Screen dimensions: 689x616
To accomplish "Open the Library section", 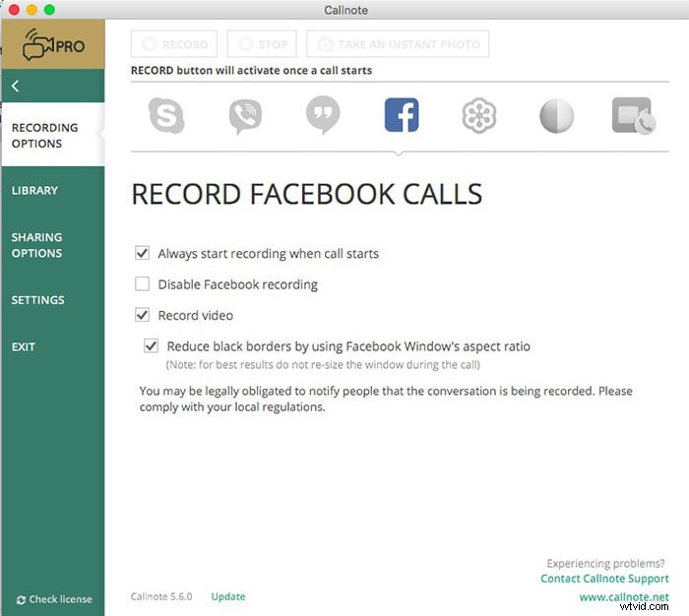I will click(x=34, y=190).
